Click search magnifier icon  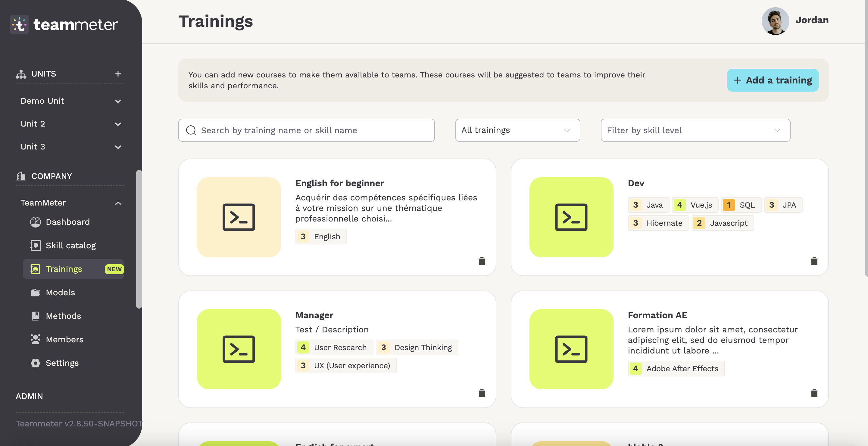click(x=191, y=130)
